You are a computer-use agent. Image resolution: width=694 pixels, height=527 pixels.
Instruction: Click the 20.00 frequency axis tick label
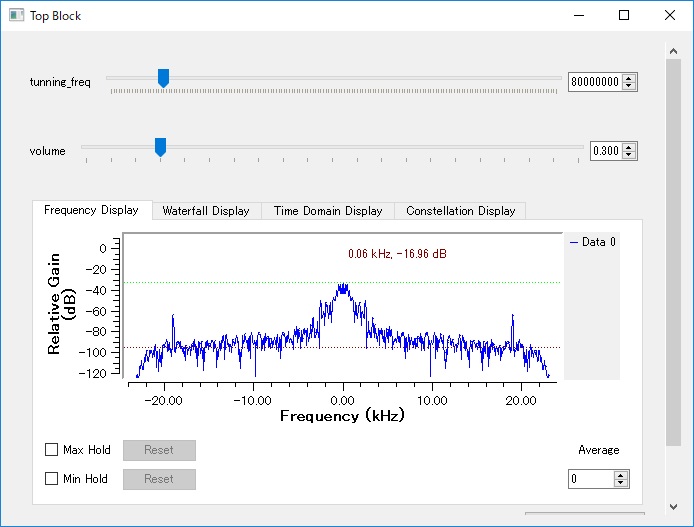click(521, 401)
